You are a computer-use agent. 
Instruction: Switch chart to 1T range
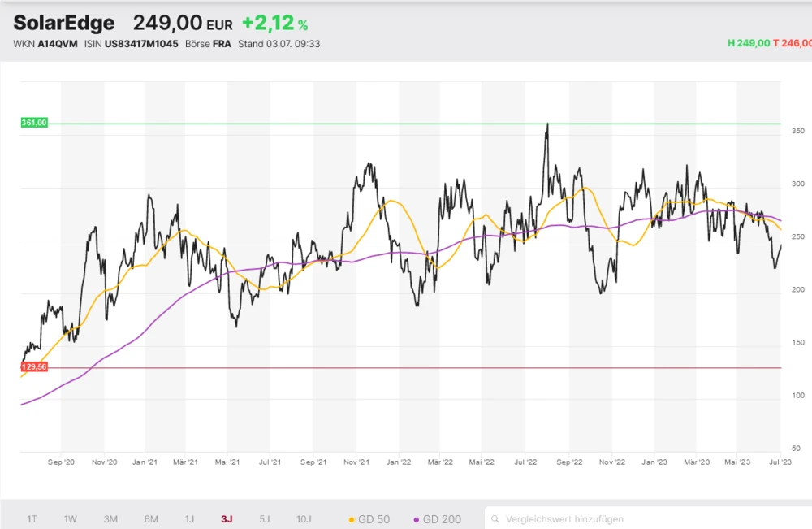point(32,518)
